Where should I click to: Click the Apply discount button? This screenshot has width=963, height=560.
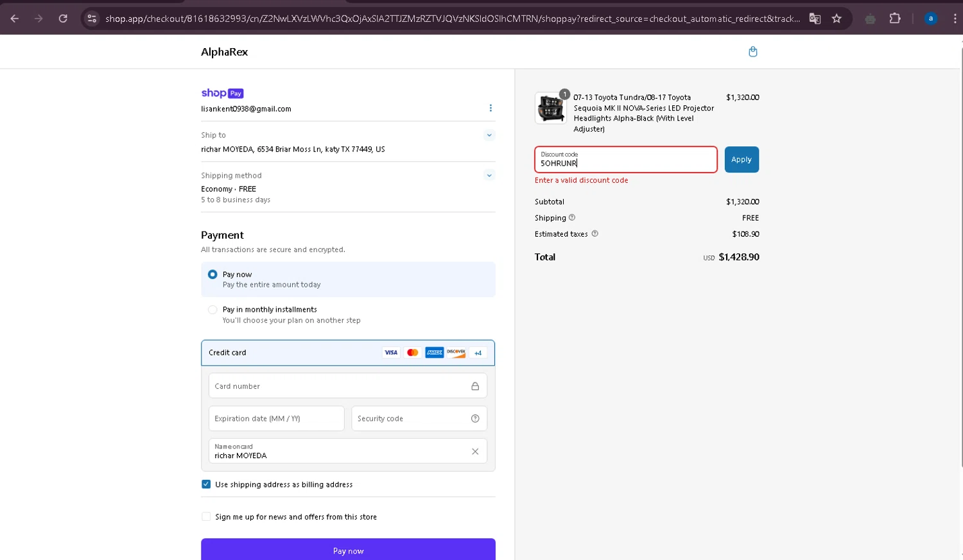[742, 159]
